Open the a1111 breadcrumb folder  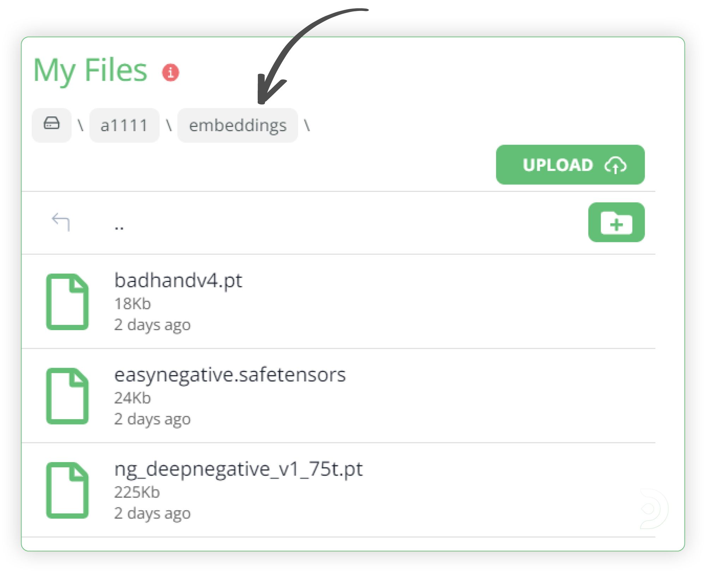coord(124,126)
